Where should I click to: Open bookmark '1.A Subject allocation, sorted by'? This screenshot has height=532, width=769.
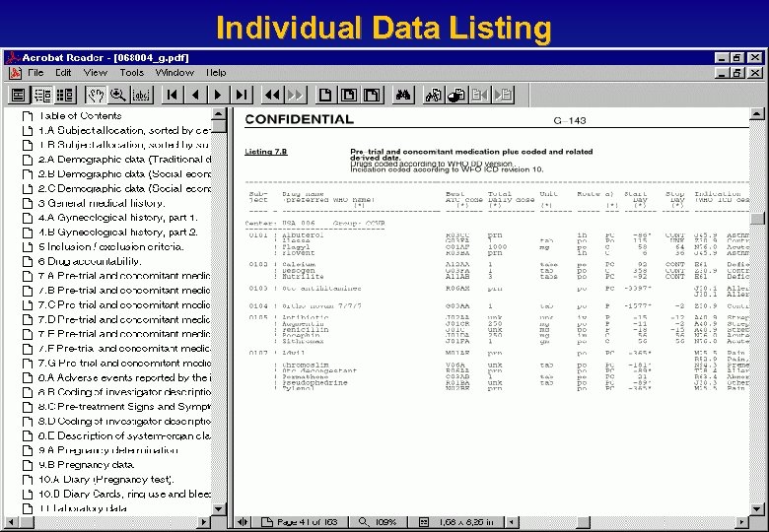pyautogui.click(x=124, y=130)
